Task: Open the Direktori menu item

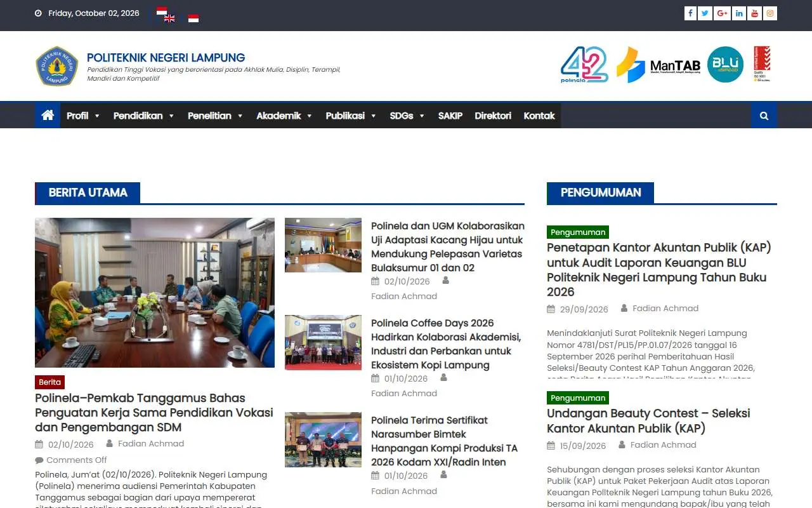Action: [x=493, y=116]
